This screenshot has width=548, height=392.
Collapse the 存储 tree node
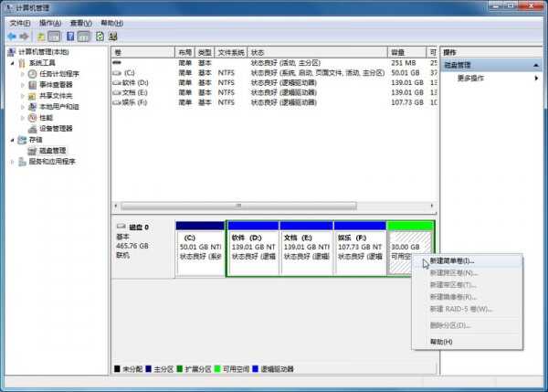[12, 140]
